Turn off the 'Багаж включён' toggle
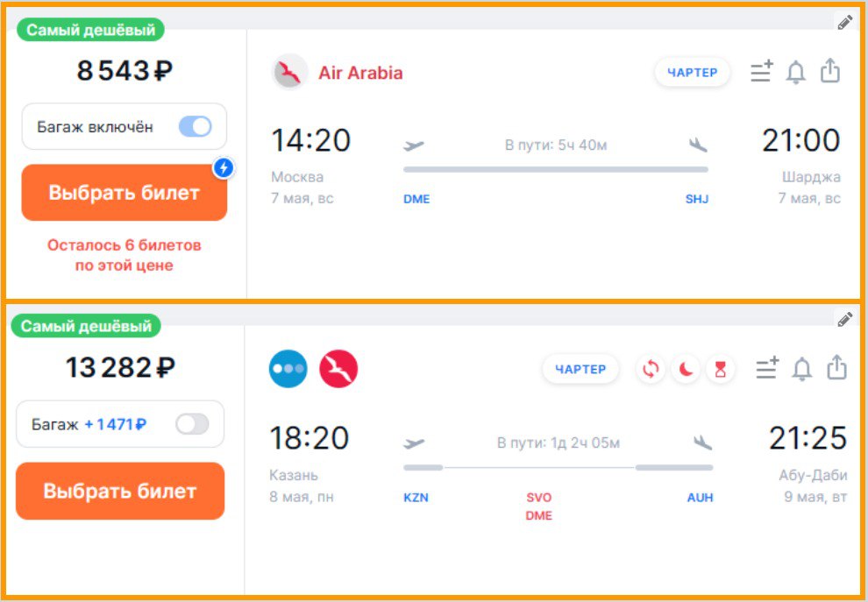Screen dimensions: 868x602 coord(195,127)
